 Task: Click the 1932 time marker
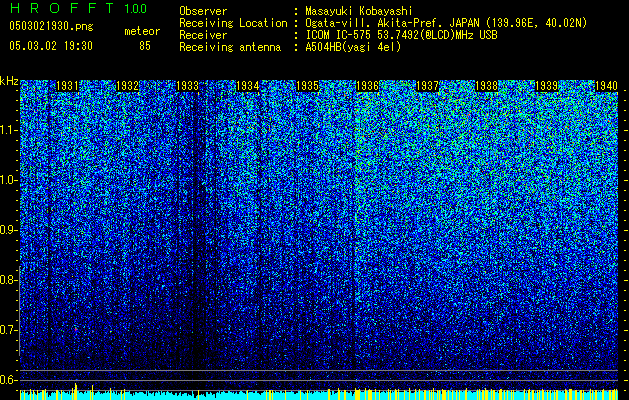tap(127, 86)
